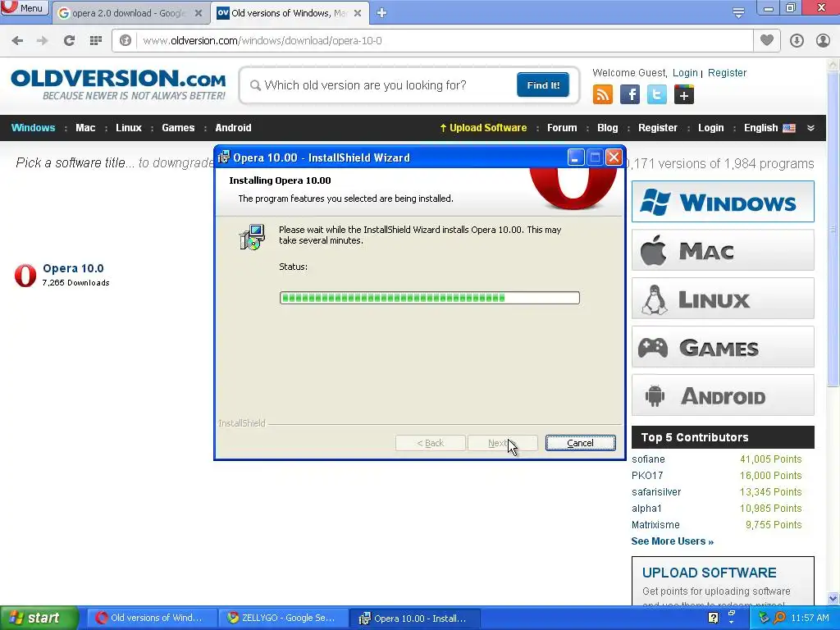
Task: Open the Facebook icon
Action: click(x=630, y=95)
